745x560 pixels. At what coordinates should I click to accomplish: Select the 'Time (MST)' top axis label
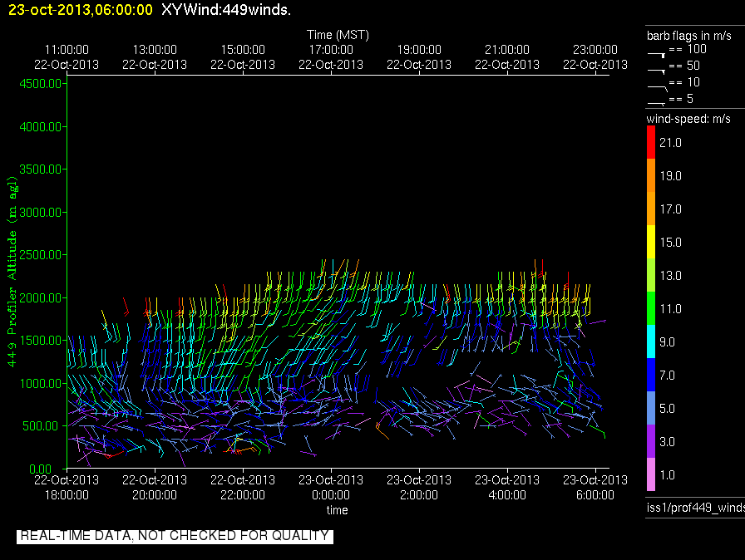pyautogui.click(x=338, y=35)
